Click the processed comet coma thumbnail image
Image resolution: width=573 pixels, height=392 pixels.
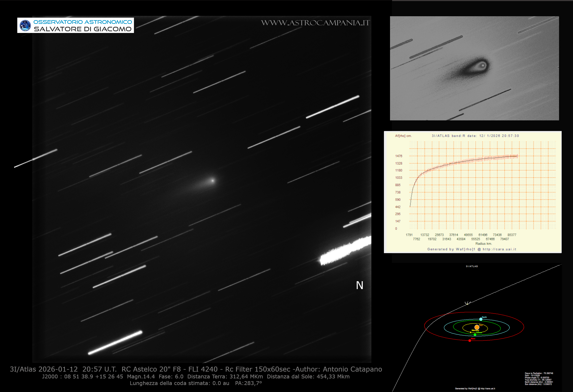coord(474,68)
